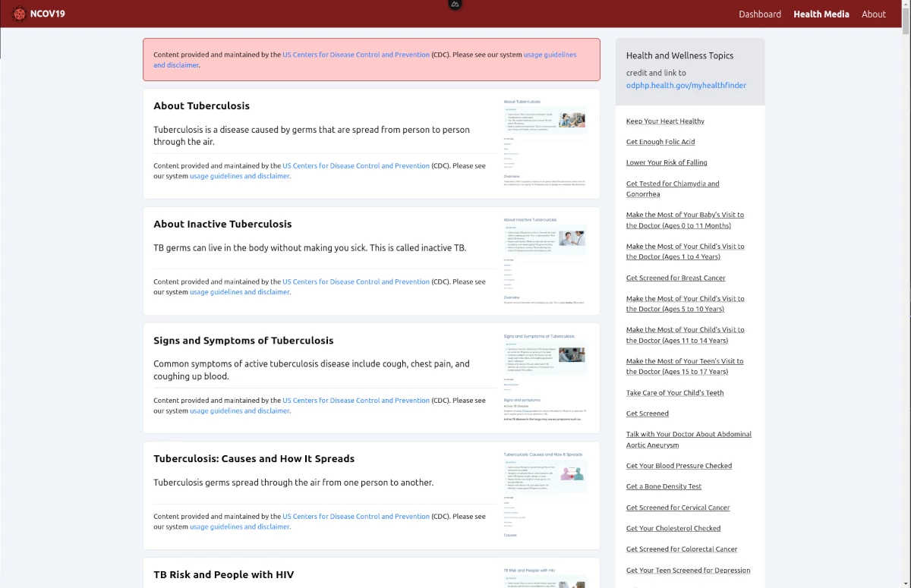This screenshot has width=911, height=588.
Task: View the Causes and How It Spreads thumbnail
Action: click(x=545, y=495)
